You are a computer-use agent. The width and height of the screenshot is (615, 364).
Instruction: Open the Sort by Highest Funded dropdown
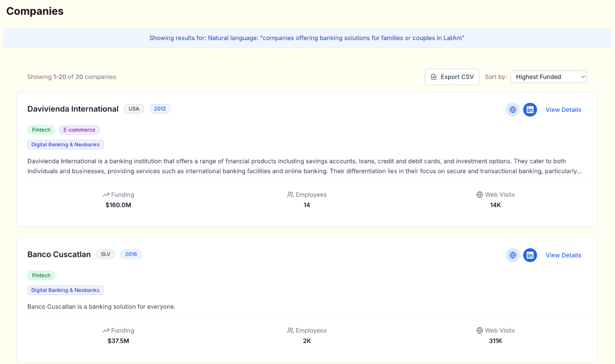(x=549, y=77)
